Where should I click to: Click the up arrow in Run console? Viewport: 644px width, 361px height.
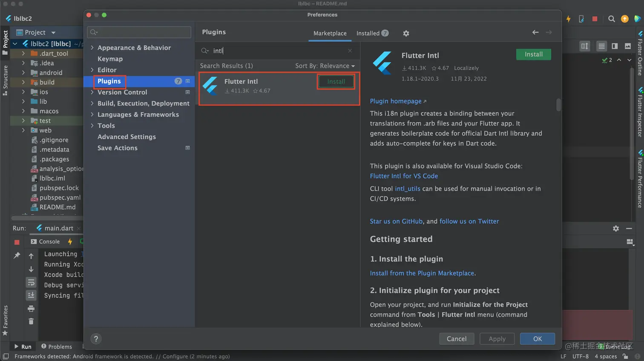tap(31, 256)
